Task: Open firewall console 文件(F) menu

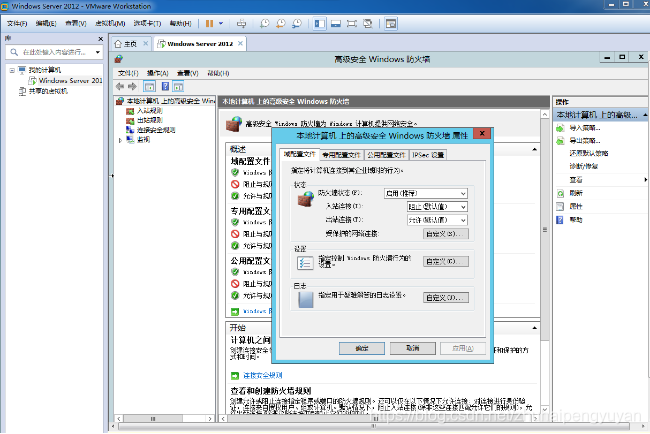Action: (x=128, y=73)
